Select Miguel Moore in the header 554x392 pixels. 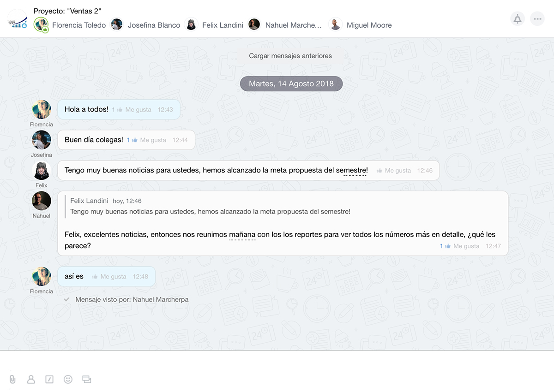coord(369,25)
